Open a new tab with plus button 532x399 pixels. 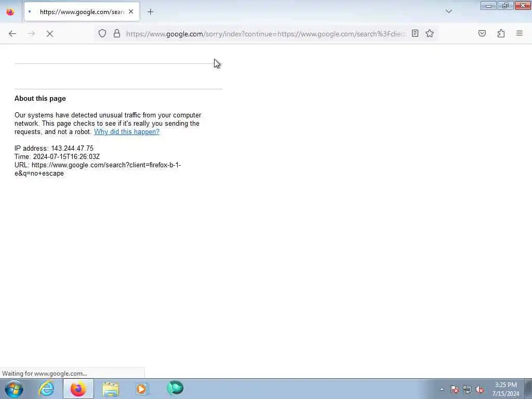coord(150,12)
